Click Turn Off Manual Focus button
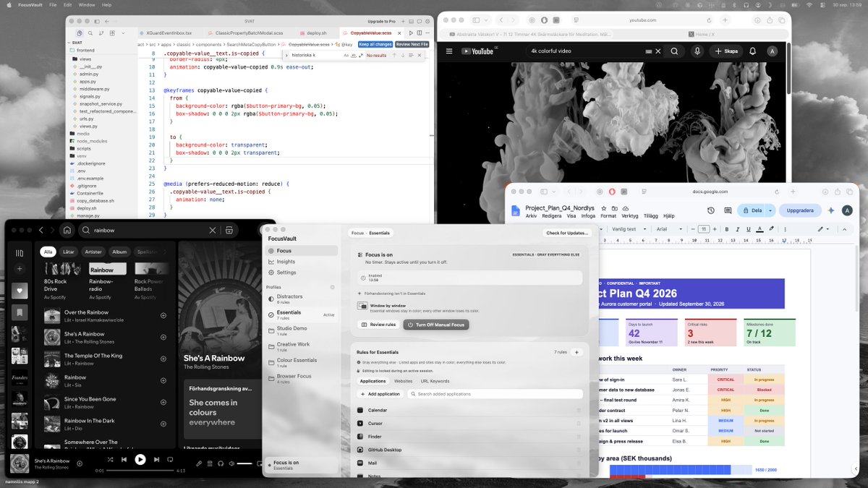868x488 pixels. pos(436,325)
